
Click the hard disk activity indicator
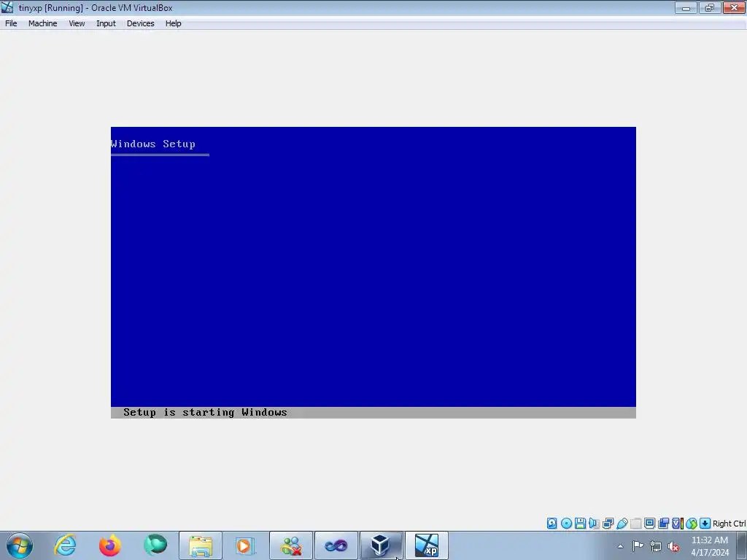pos(551,524)
